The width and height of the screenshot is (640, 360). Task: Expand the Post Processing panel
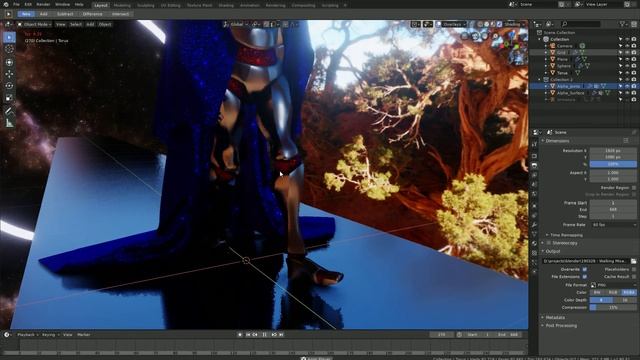tap(560, 326)
